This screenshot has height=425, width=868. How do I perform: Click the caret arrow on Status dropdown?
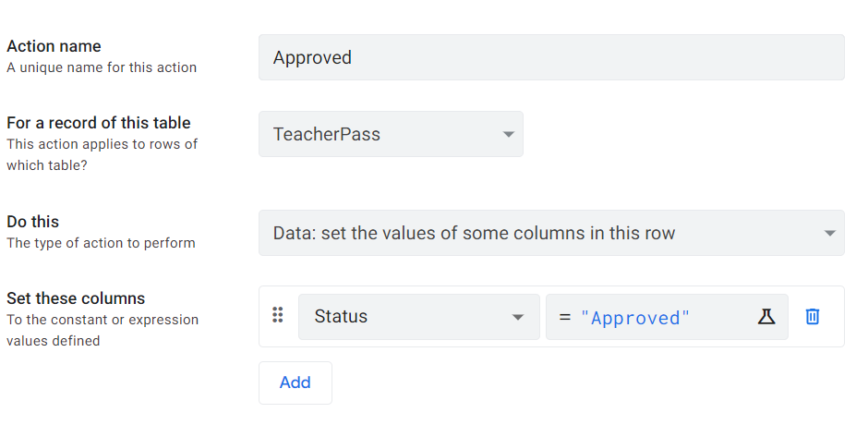(518, 318)
